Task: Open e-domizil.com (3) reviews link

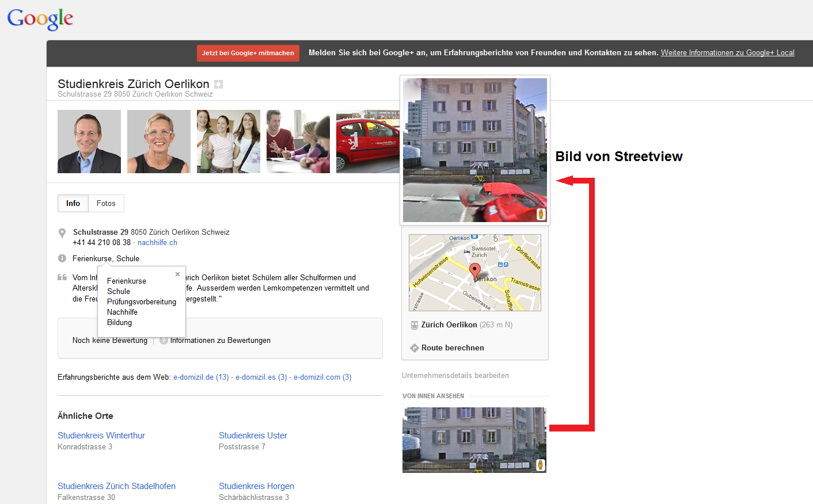Action: 322,377
